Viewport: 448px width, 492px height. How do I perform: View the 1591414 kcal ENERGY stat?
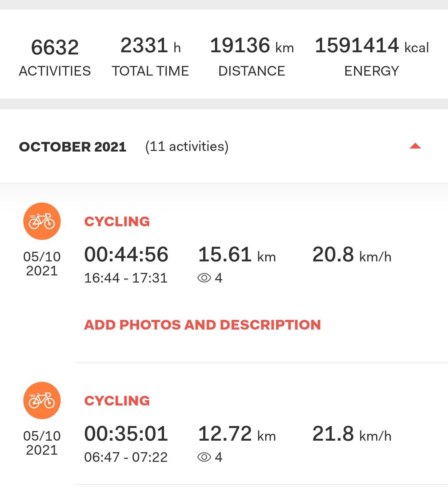(x=372, y=57)
